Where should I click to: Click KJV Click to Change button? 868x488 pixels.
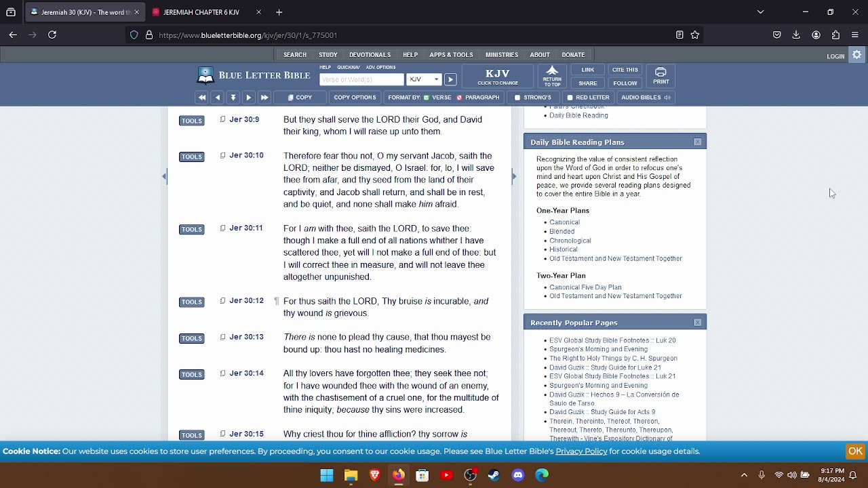(498, 77)
